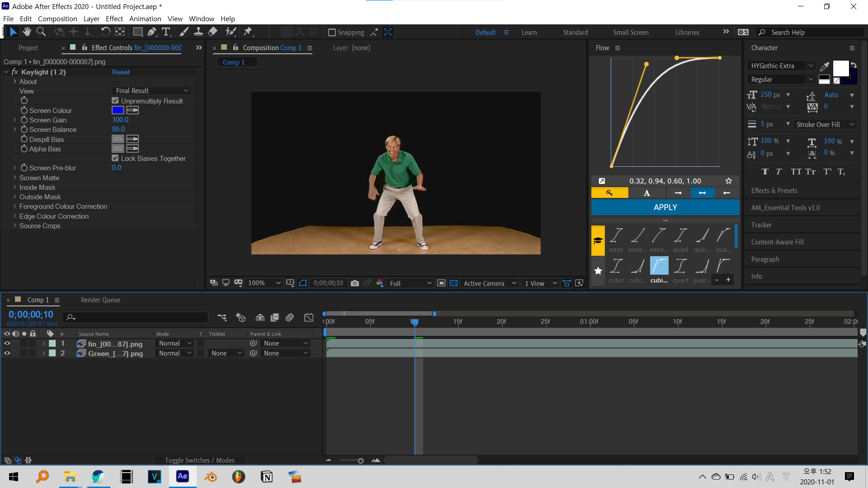This screenshot has width=868, height=488.
Task: Hide the Green layer with eye icon
Action: pos(7,353)
